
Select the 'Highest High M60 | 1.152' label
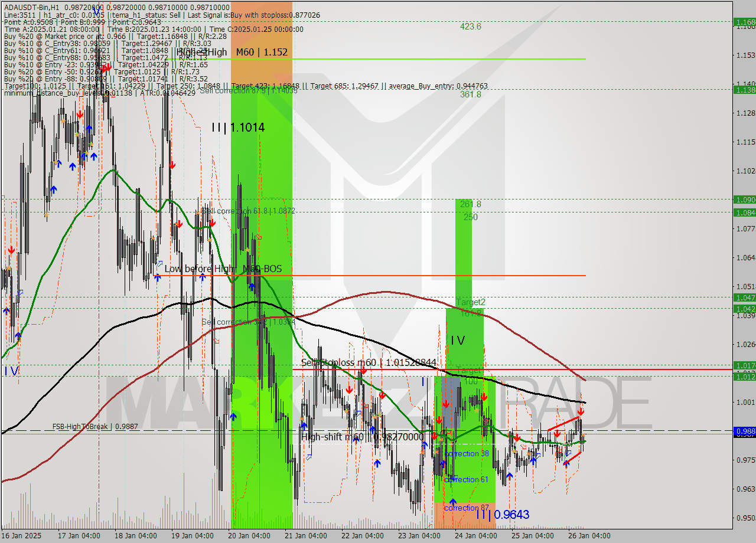(x=232, y=52)
